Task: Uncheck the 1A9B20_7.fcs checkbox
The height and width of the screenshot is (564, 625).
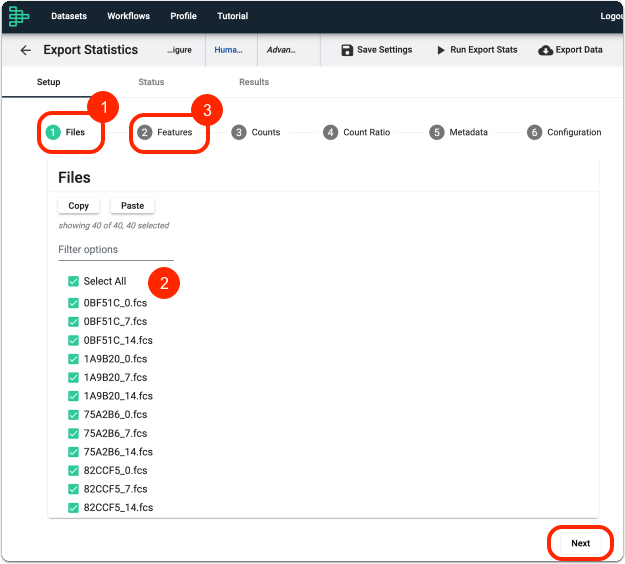Action: point(73,377)
